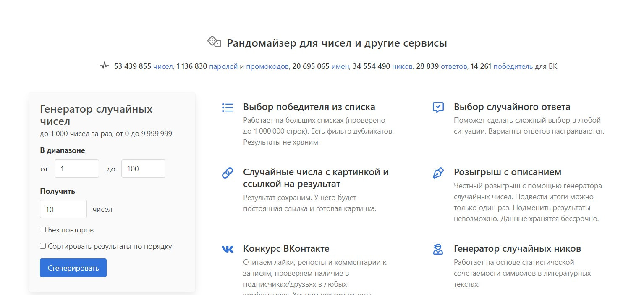This screenshot has height=295, width=644.
Task: Select the list icon next to winner selection
Action: [x=227, y=107]
